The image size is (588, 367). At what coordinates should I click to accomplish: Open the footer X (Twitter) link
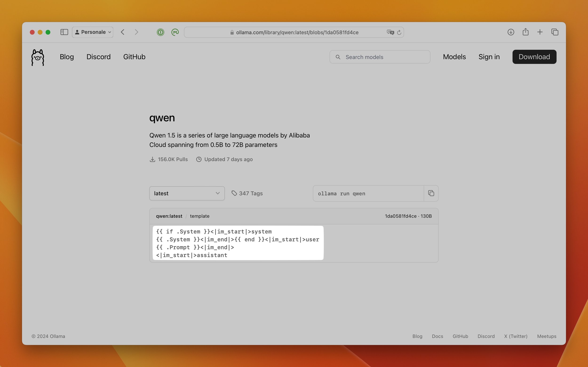pos(516,336)
